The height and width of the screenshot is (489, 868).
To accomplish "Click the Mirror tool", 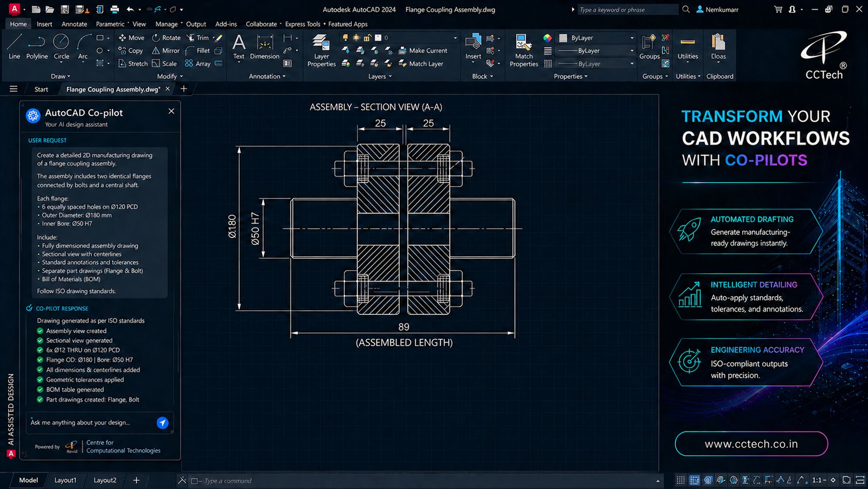I will 166,50.
